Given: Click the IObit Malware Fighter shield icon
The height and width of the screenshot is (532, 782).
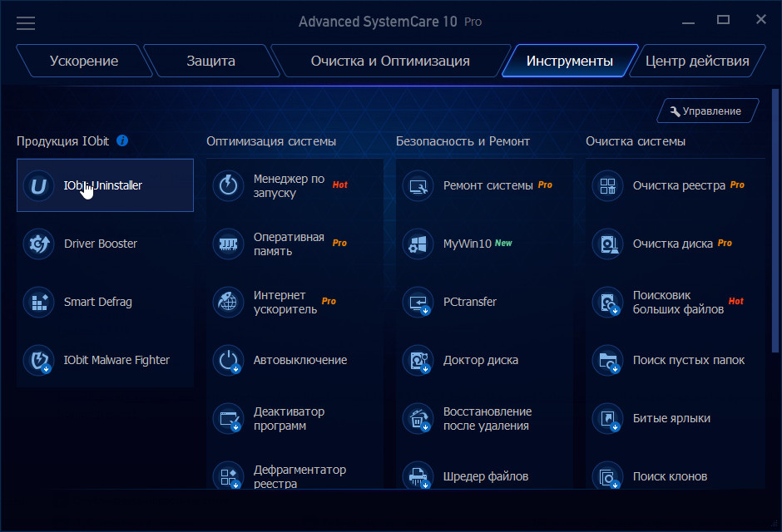Looking at the screenshot, I should (38, 360).
